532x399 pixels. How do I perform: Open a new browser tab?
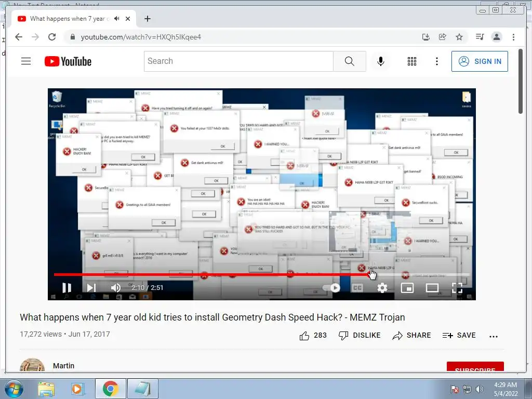tap(147, 19)
